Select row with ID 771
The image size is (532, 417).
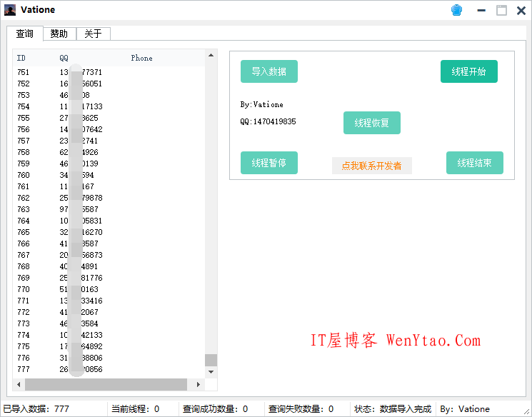109,301
